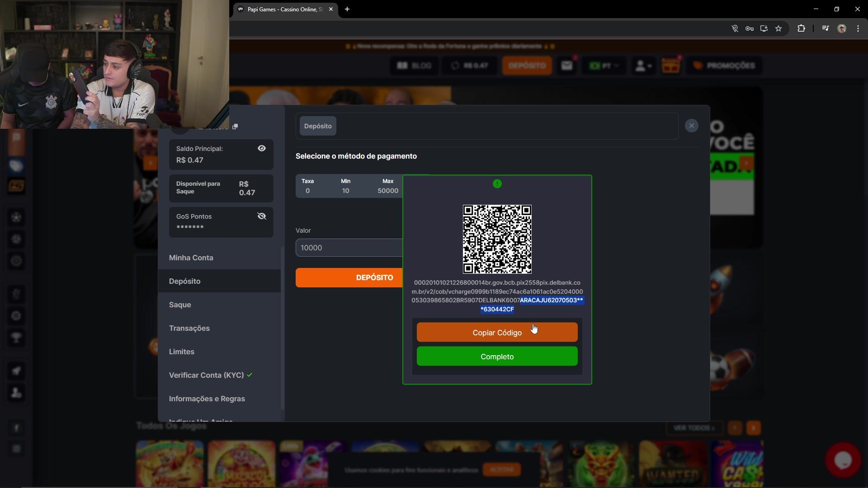The image size is (868, 488).
Task: Click the DEPÓSITO button in header
Action: [x=527, y=66]
